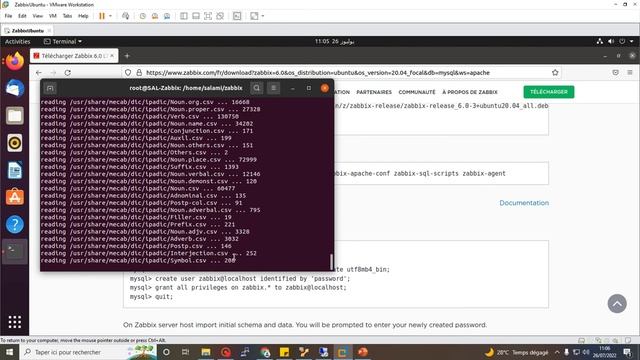The width and height of the screenshot is (640, 360).
Task: Open Windows Task View icon
Action: tap(185, 352)
